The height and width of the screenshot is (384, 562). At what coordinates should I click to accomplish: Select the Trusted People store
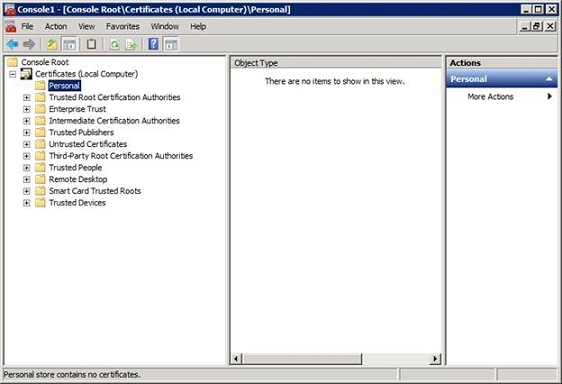tap(75, 167)
